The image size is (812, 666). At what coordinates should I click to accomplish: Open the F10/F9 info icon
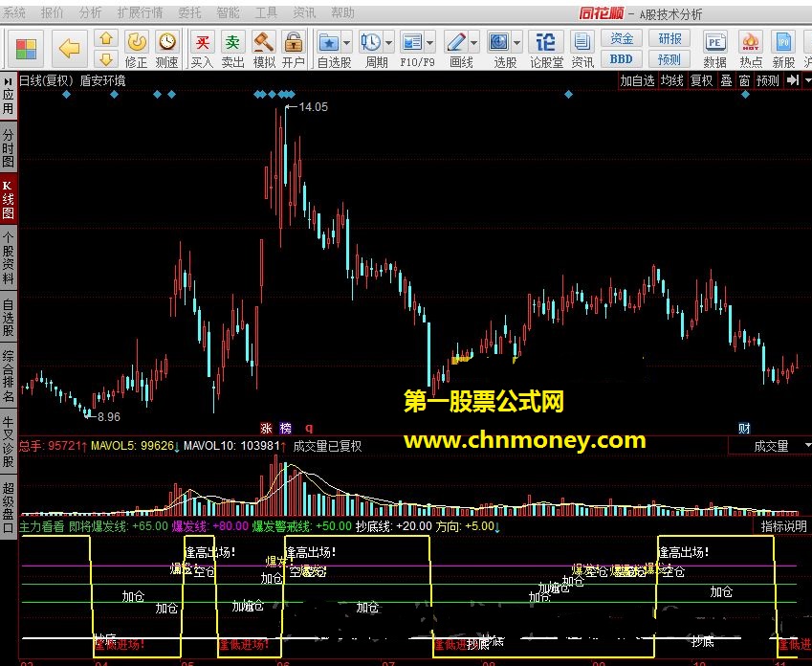click(412, 42)
